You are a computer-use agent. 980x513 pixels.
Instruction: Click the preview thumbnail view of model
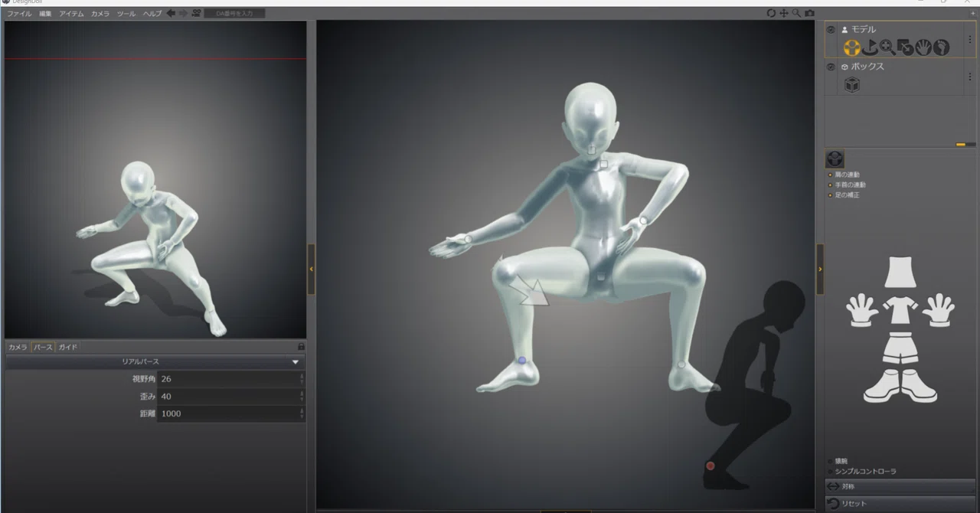click(x=155, y=180)
